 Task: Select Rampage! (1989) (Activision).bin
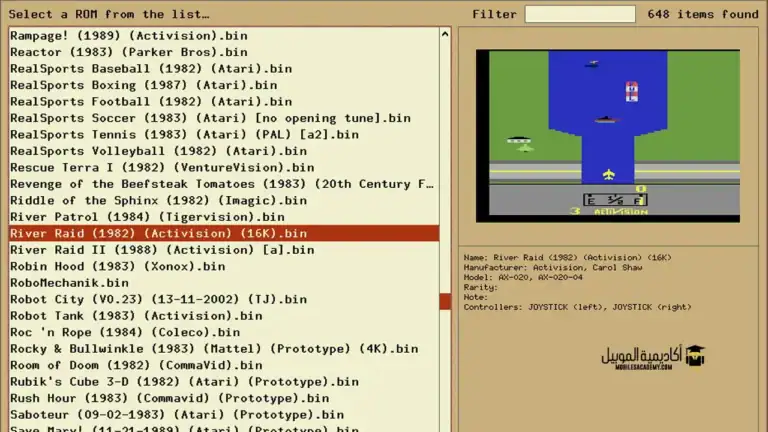(129, 35)
